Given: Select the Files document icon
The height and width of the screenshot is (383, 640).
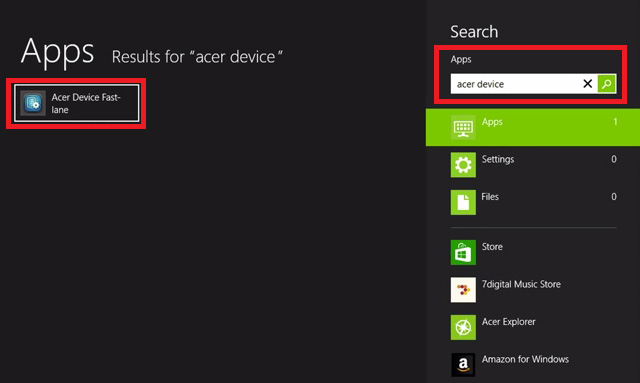Looking at the screenshot, I should click(463, 202).
